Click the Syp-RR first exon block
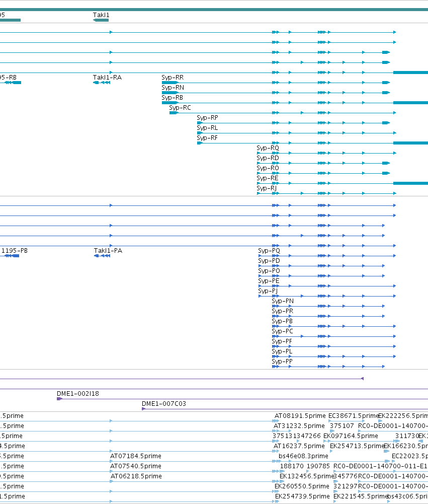Image resolution: width=428 pixels, height=504 pixels. [x=170, y=83]
